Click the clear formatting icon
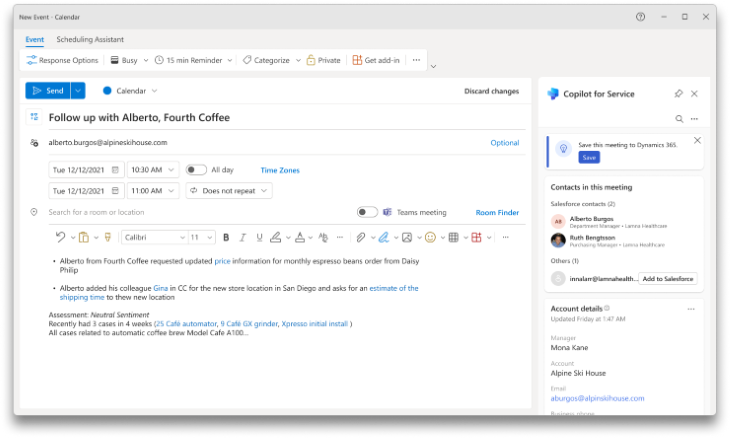Screen dimensions: 730x438 323,237
